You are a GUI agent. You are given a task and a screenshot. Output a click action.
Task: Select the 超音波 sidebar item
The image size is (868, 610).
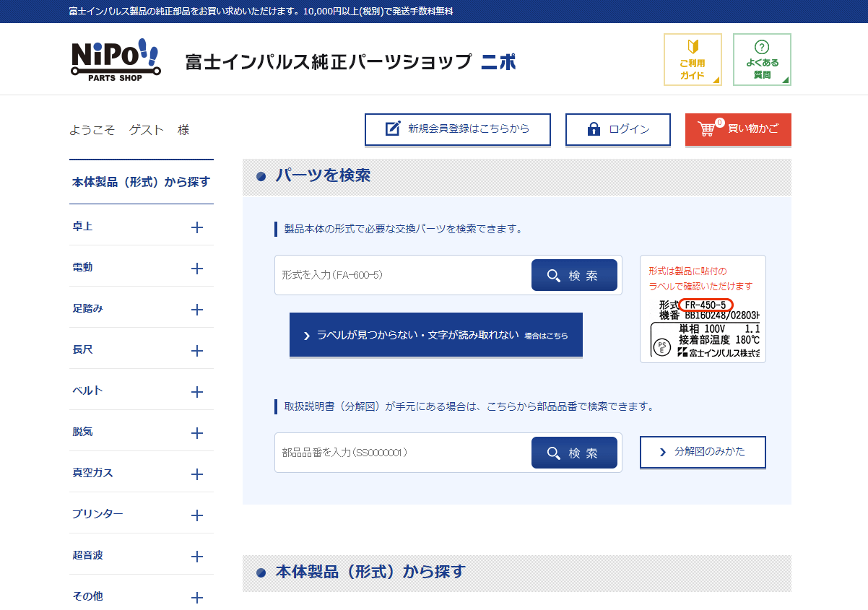[87, 555]
